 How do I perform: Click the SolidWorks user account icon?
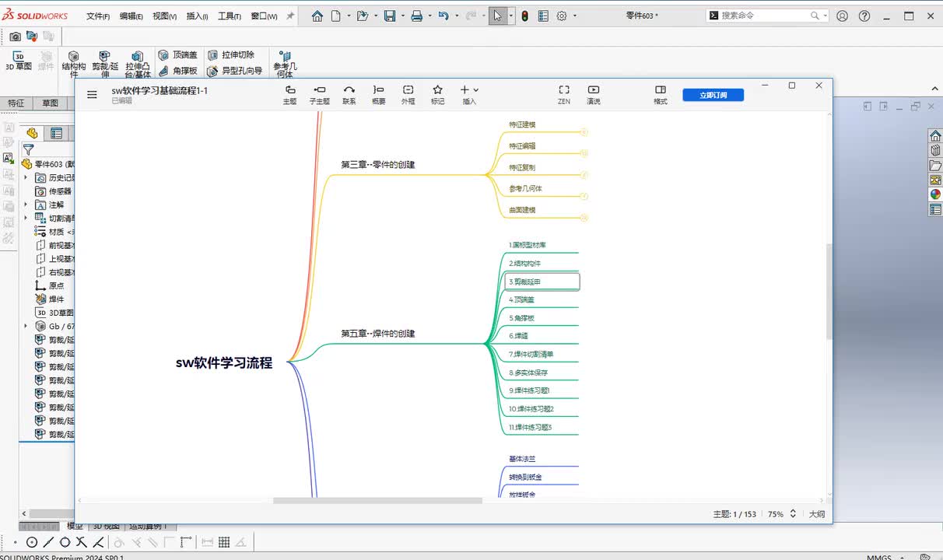pyautogui.click(x=843, y=16)
